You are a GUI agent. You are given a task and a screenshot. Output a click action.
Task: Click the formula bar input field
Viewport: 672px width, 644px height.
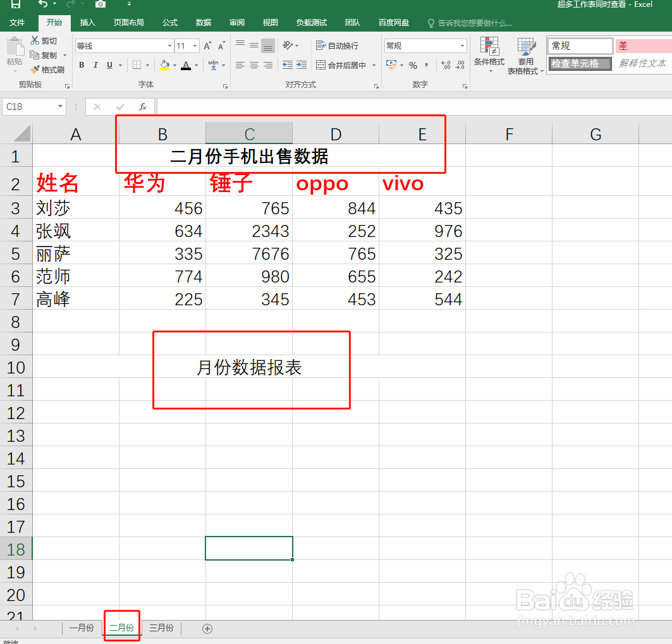tap(414, 107)
